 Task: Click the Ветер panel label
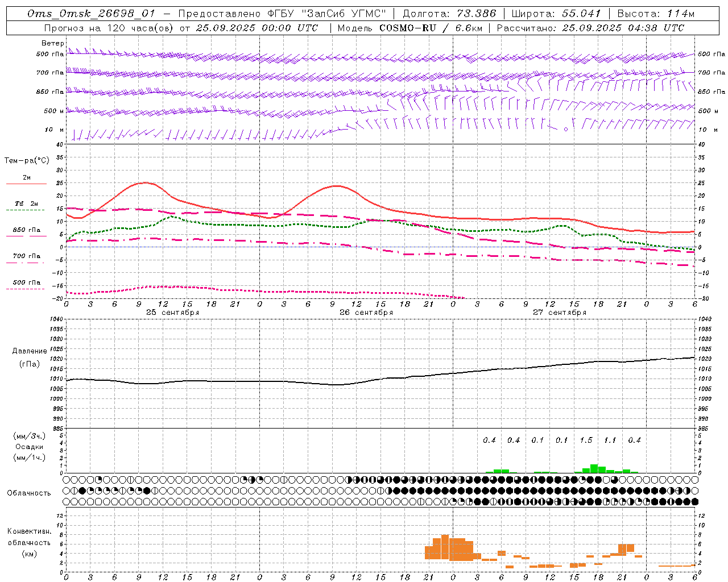[52, 43]
